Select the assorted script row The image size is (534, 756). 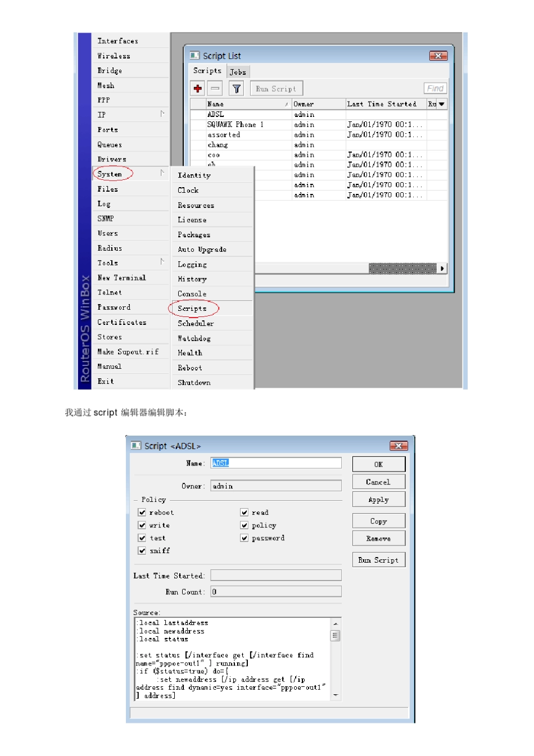[319, 134]
